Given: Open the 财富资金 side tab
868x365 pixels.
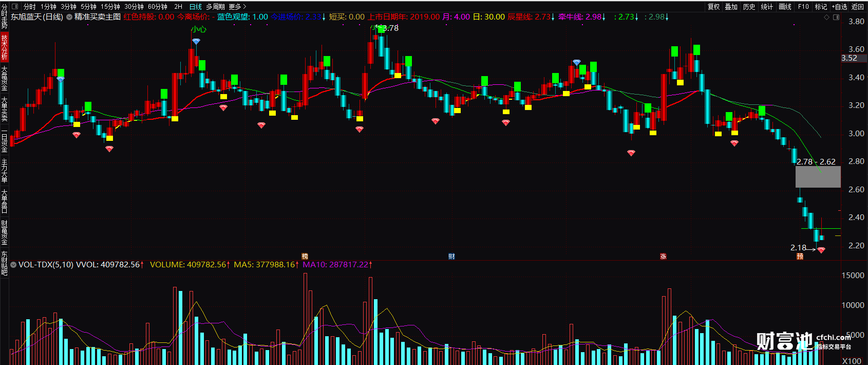Looking at the screenshot, I should (4, 233).
